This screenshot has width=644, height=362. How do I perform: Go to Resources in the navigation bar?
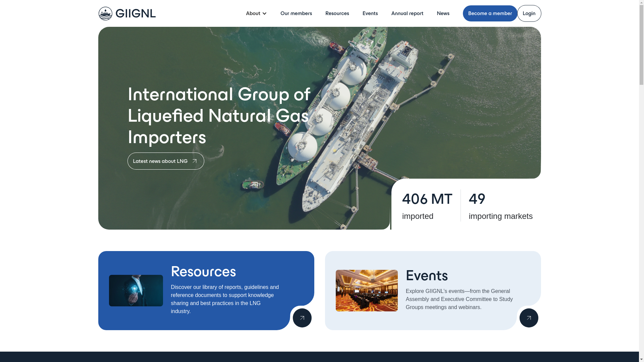click(x=337, y=13)
